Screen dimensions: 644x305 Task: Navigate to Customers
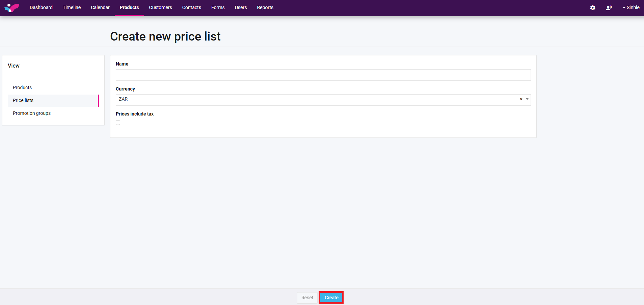(x=160, y=7)
